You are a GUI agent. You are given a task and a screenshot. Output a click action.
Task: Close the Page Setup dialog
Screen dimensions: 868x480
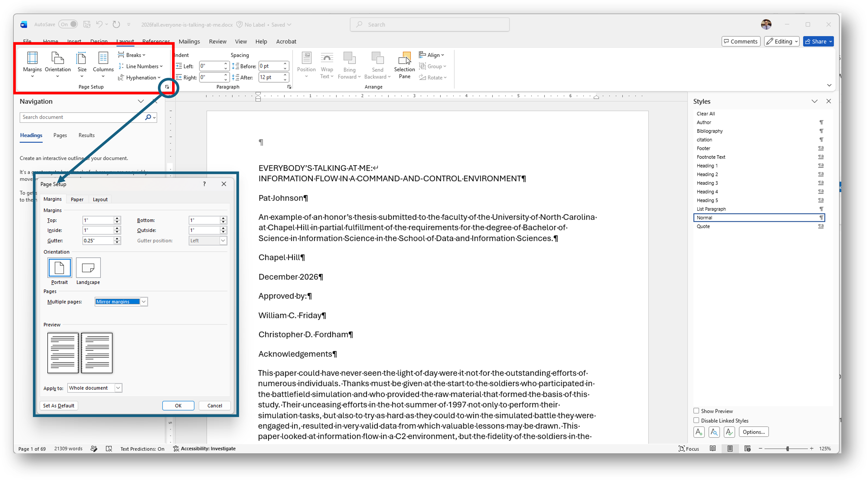pyautogui.click(x=224, y=184)
